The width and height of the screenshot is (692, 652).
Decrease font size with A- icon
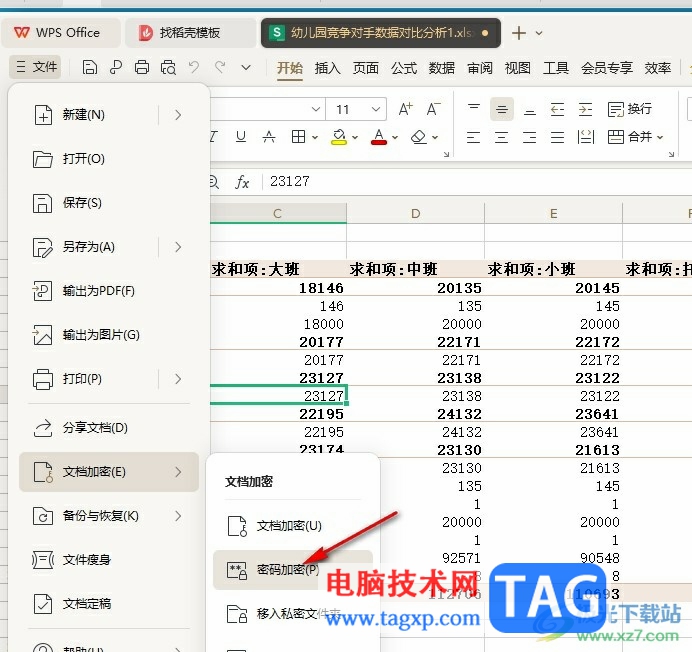coord(433,109)
